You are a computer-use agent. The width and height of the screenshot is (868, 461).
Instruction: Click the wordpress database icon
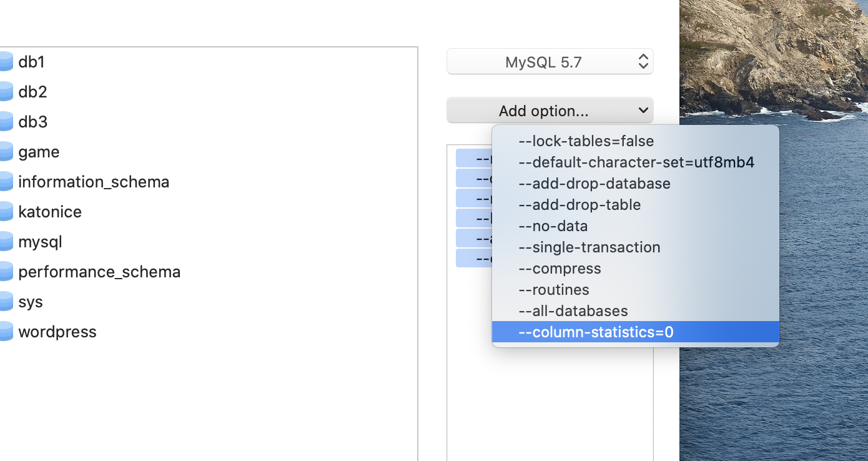tap(6, 331)
